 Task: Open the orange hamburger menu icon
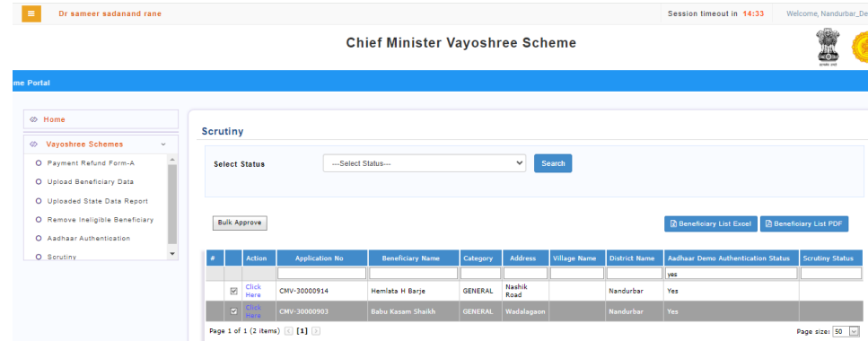point(31,13)
